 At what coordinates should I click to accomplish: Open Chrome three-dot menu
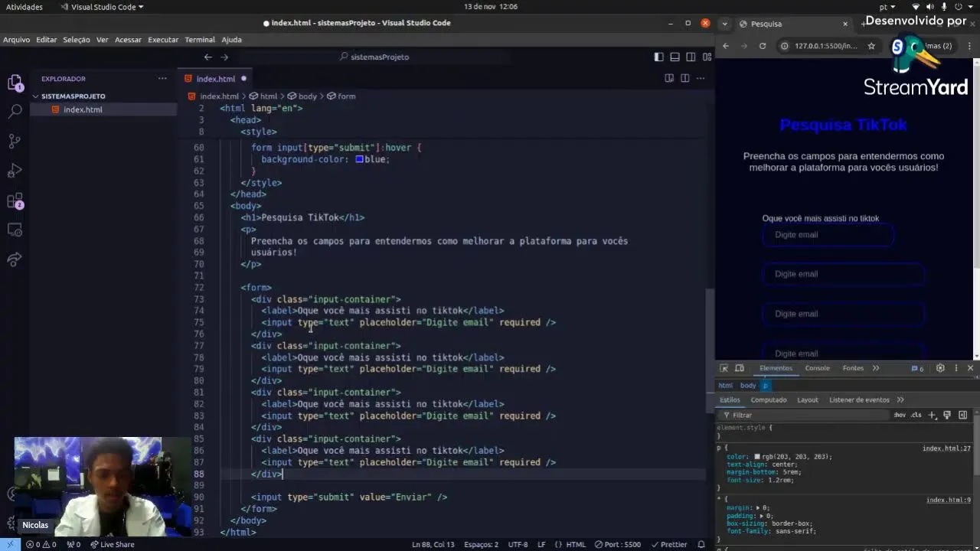point(969,46)
